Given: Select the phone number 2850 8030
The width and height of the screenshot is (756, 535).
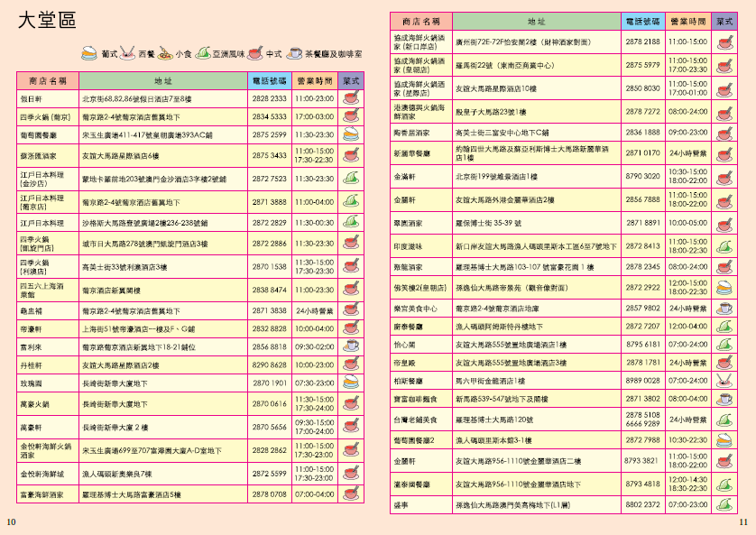Looking at the screenshot, I should pyautogui.click(x=642, y=88).
